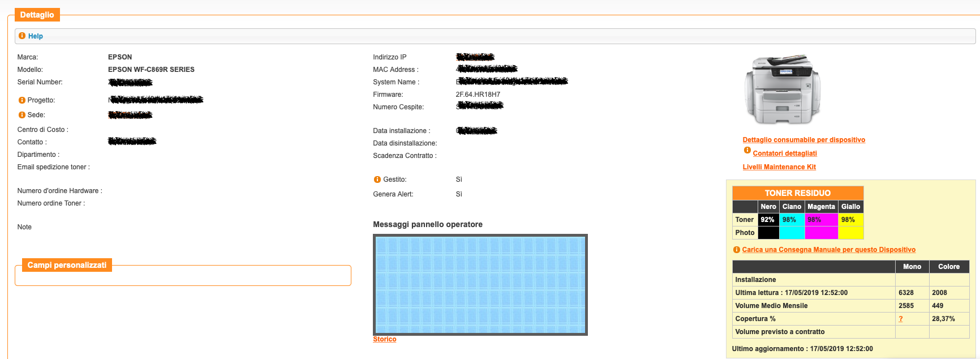Viewport: 980px width, 359px height.
Task: Open the Livelli Maintenance Kit link
Action: point(779,167)
